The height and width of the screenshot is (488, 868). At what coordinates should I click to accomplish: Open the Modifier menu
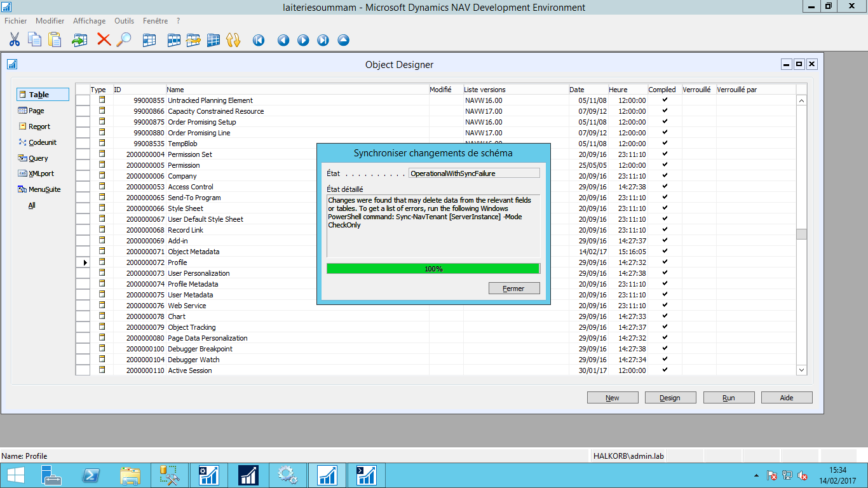tap(50, 21)
